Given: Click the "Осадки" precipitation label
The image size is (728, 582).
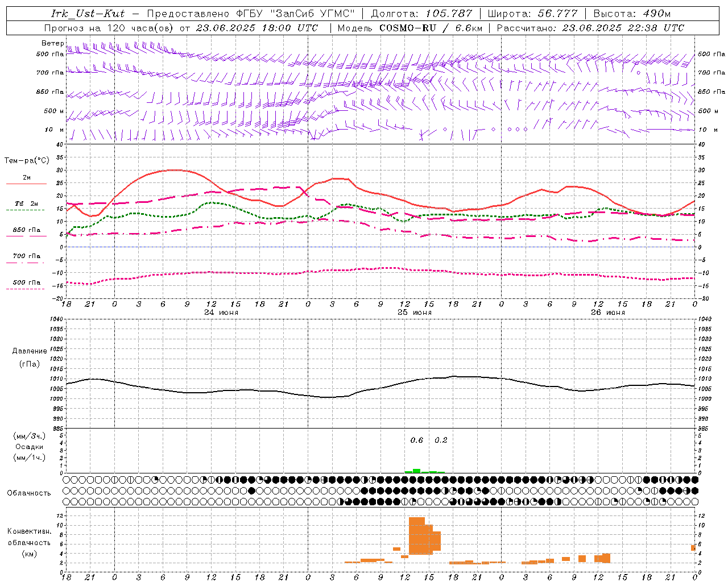Looking at the screenshot, I should point(30,447).
